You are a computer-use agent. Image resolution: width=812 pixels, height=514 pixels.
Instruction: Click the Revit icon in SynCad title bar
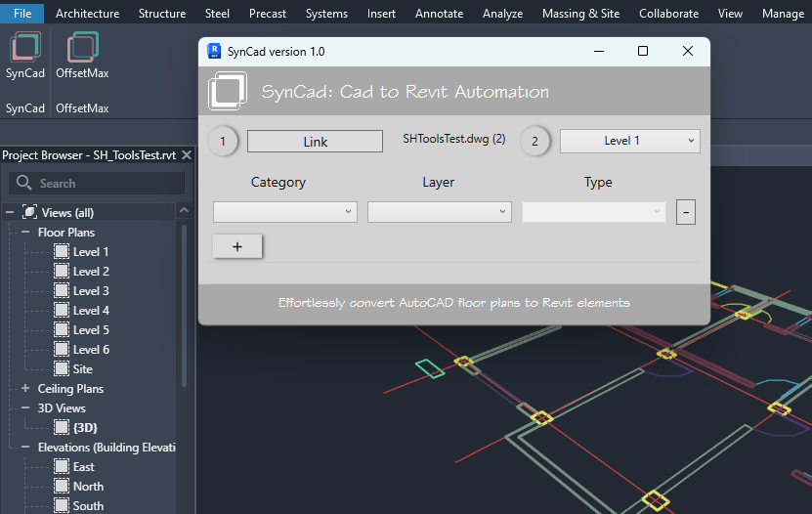click(x=214, y=51)
